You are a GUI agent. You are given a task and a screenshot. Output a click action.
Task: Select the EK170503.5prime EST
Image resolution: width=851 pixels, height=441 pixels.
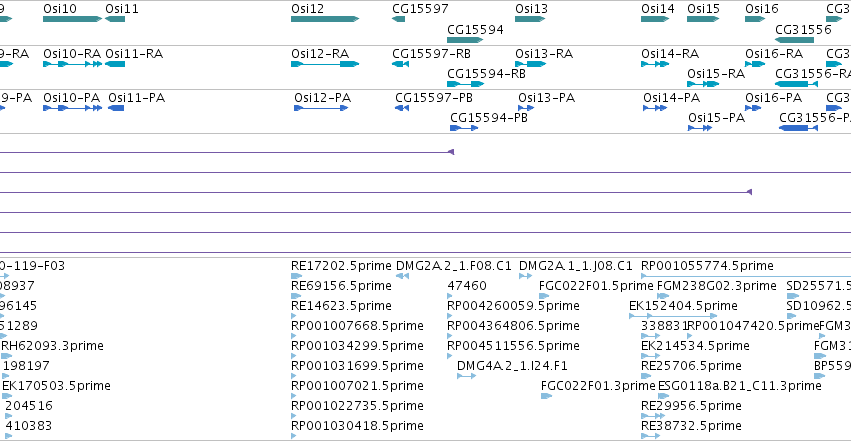pyautogui.click(x=7, y=396)
